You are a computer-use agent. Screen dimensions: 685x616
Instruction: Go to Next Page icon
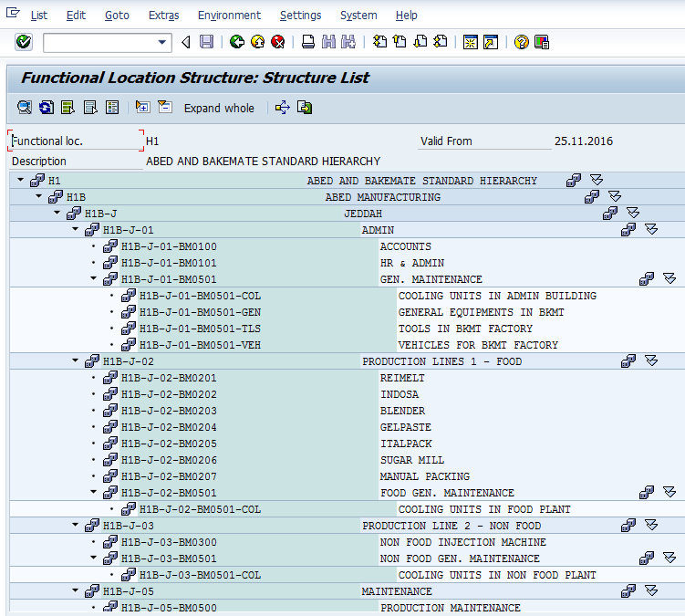[420, 42]
